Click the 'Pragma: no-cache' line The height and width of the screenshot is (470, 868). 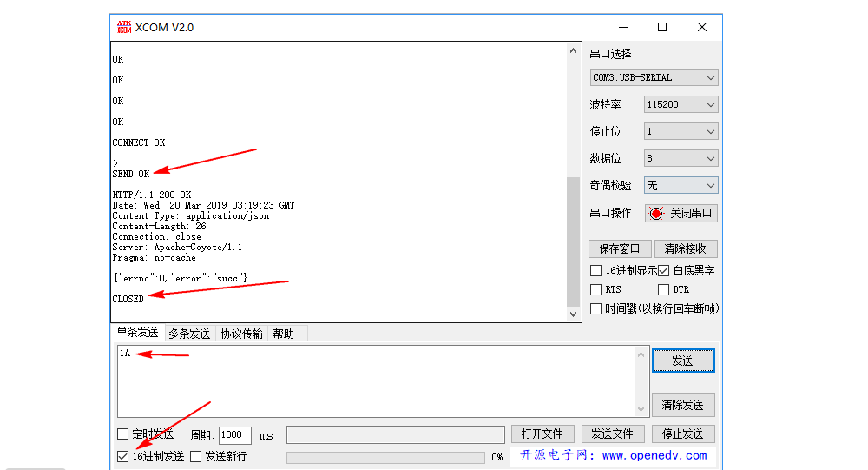click(154, 258)
